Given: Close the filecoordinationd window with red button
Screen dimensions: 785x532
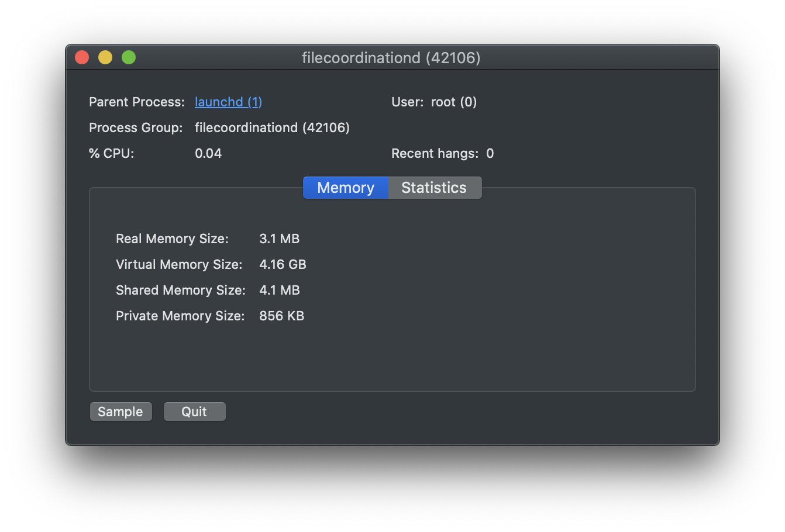Looking at the screenshot, I should click(x=82, y=57).
